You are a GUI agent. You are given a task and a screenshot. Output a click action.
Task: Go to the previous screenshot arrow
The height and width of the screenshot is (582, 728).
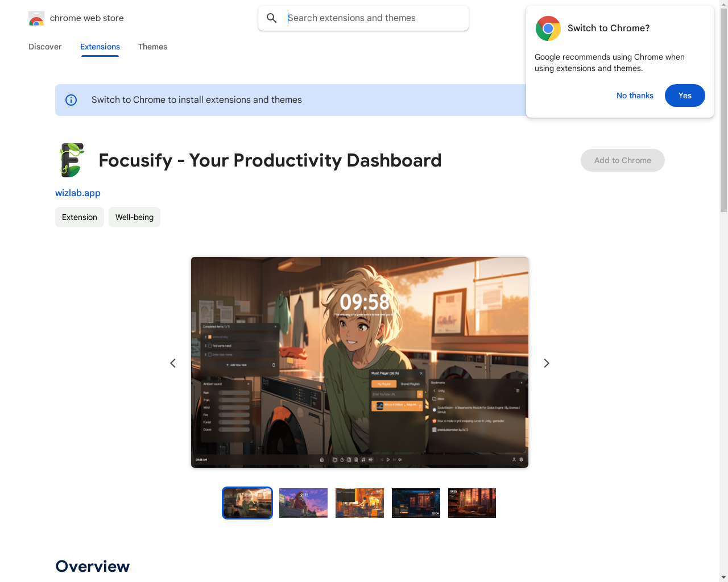coord(173,363)
